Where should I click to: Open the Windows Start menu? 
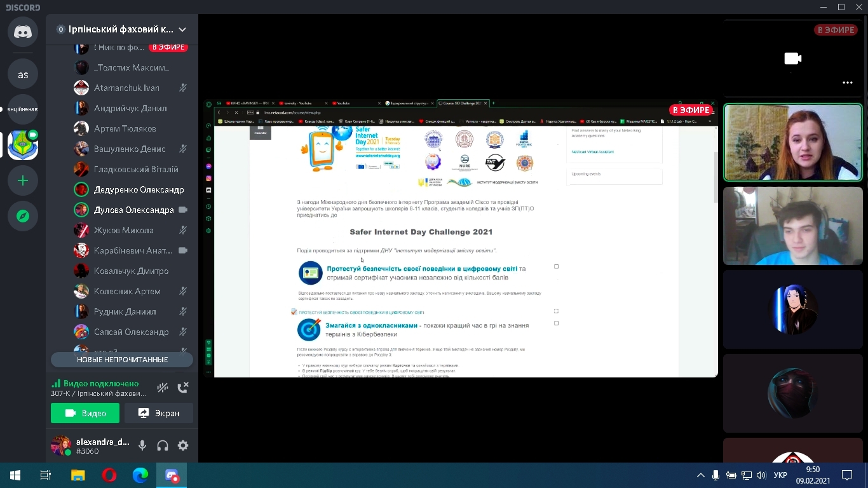[15, 475]
